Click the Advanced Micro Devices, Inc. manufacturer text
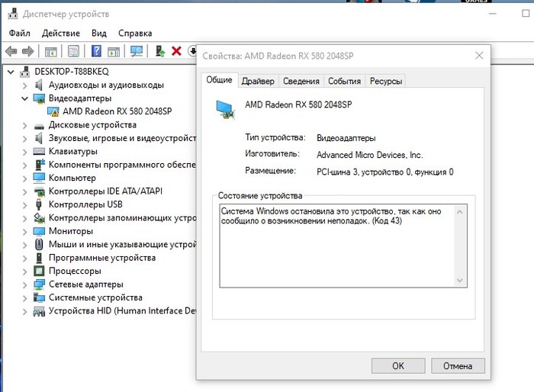This screenshot has width=534, height=392. tap(369, 155)
